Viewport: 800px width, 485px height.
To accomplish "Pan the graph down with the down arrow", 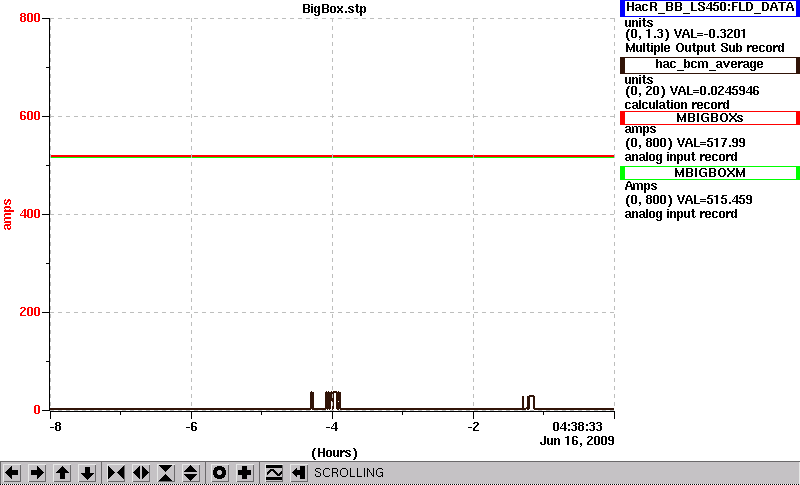I will 87,473.
